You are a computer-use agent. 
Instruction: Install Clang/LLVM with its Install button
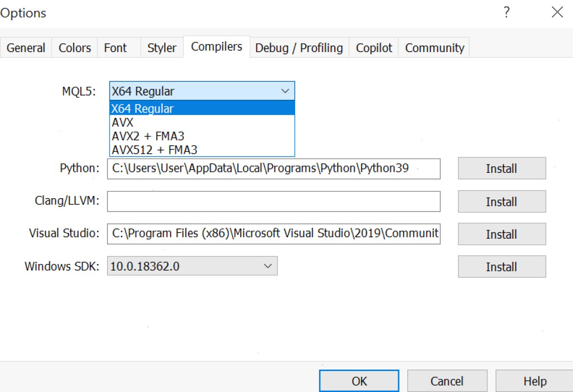coord(502,201)
